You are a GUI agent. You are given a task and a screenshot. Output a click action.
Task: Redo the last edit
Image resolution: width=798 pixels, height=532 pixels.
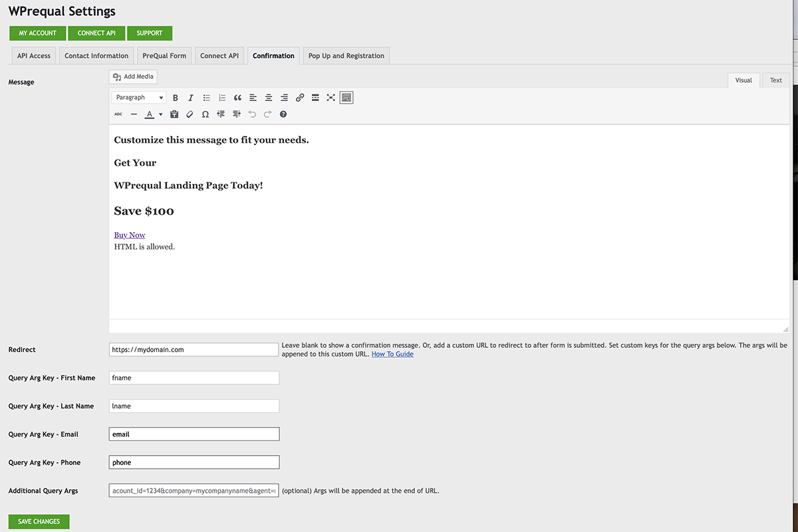coord(267,114)
